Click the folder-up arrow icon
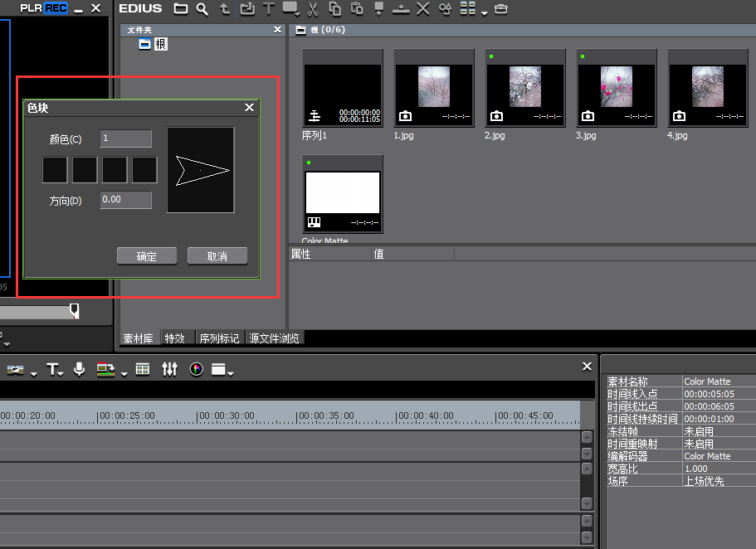Screen dimensions: 756x549 point(225,9)
